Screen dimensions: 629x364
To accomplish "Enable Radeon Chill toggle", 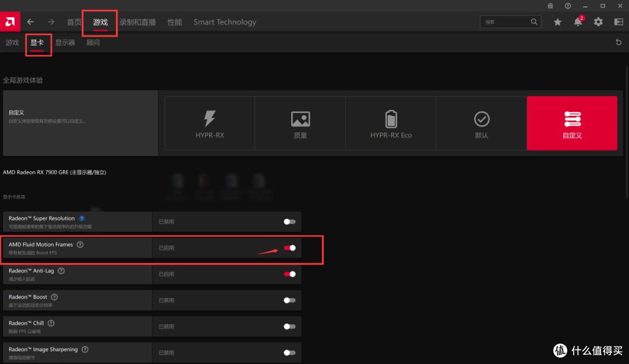I will coord(289,327).
